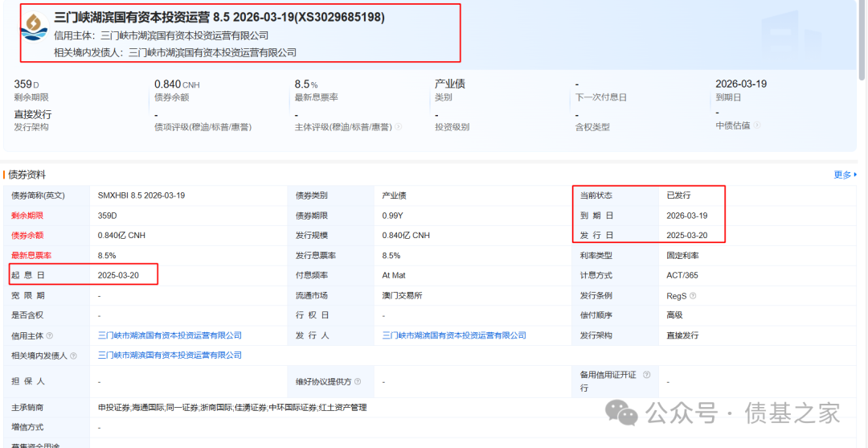Click the 付息频率 row label

(x=312, y=275)
